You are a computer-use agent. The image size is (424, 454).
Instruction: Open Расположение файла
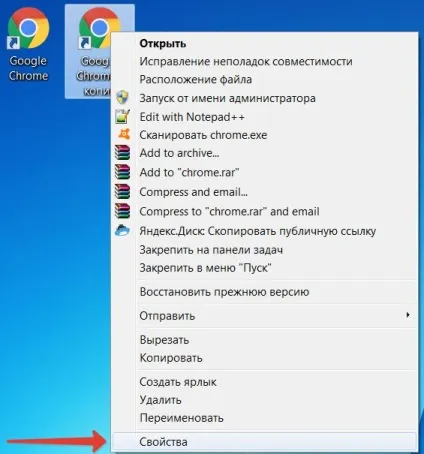[x=265, y=80]
